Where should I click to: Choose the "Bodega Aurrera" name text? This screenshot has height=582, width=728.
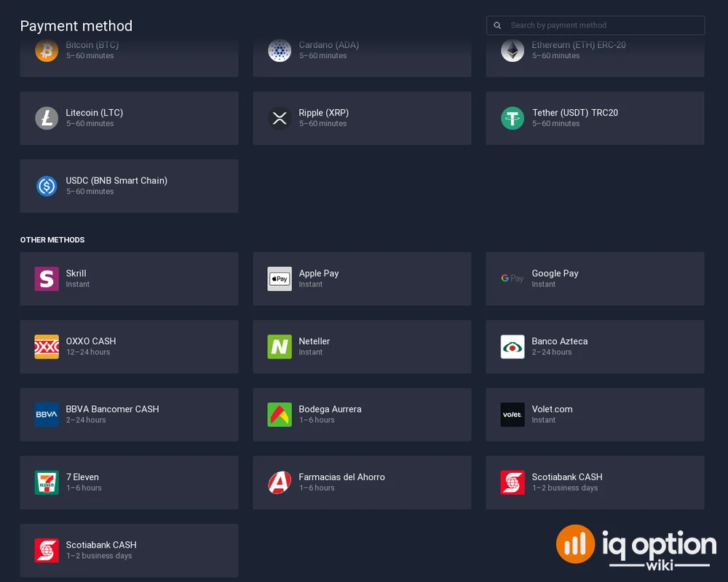tap(330, 409)
